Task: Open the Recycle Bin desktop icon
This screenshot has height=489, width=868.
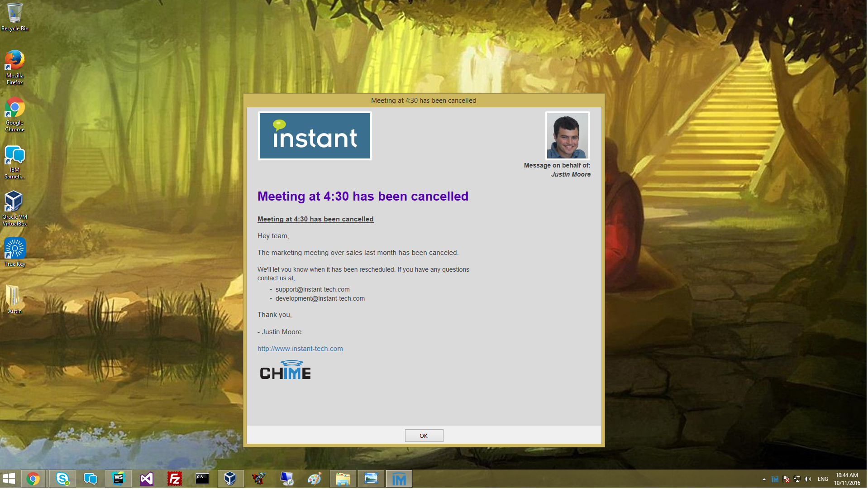Action: (x=15, y=17)
